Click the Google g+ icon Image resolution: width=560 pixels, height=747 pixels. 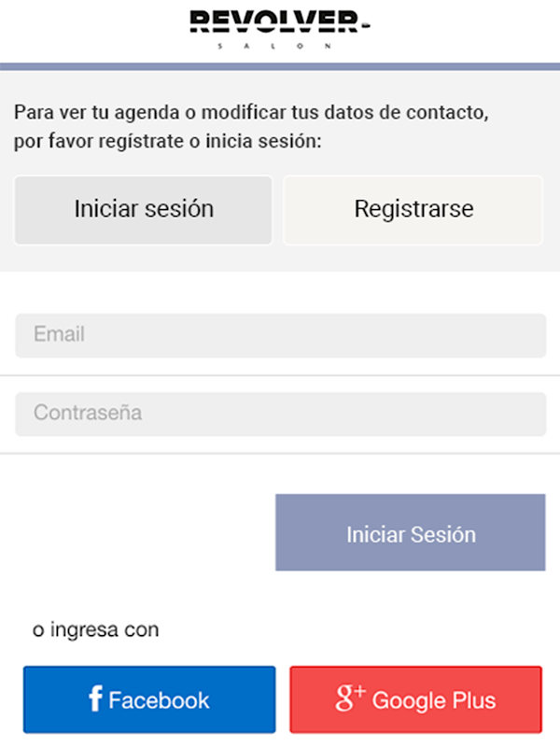[351, 698]
